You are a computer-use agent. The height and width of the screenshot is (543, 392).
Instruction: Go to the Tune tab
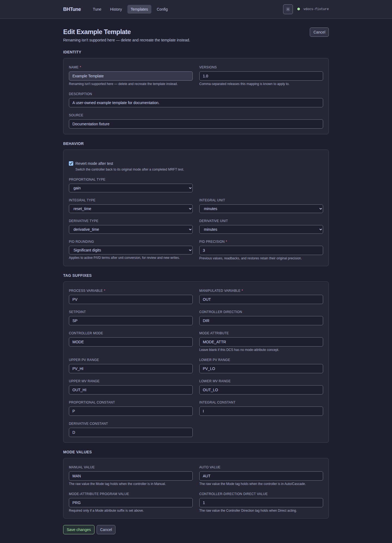[97, 9]
